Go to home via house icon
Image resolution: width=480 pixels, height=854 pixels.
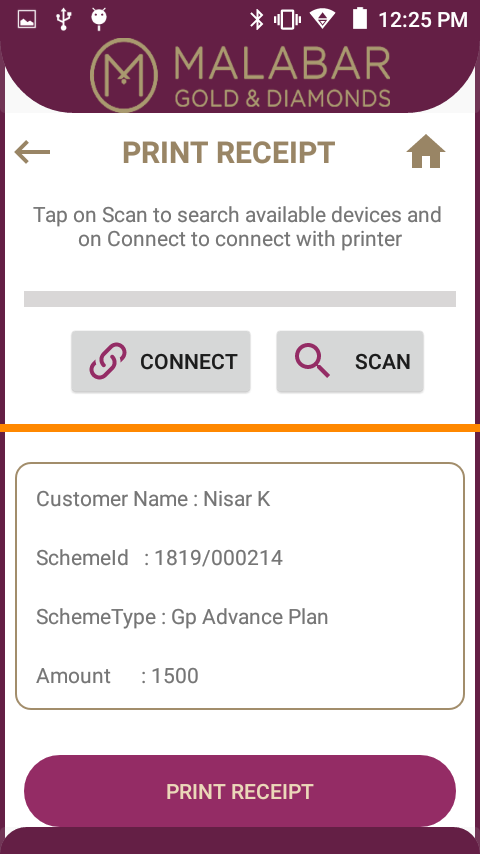(426, 151)
